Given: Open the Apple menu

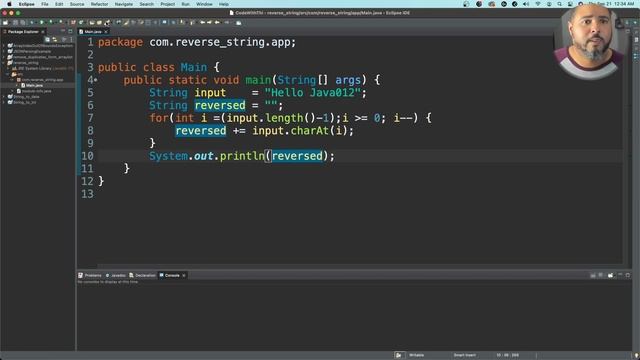Looking at the screenshot, I should click(x=9, y=4).
